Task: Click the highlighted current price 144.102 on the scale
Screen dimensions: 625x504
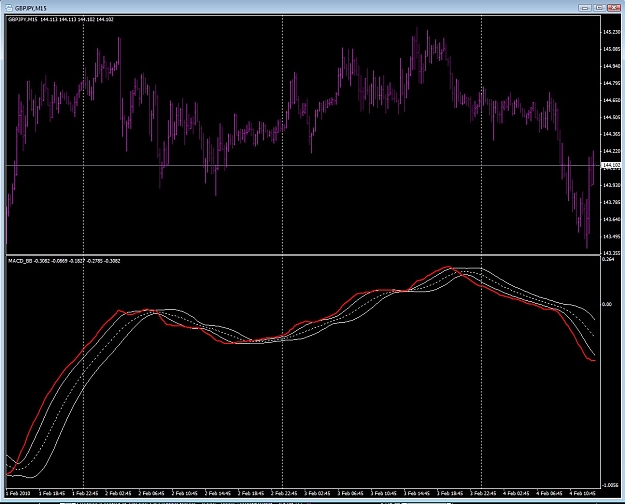Action: [x=611, y=165]
